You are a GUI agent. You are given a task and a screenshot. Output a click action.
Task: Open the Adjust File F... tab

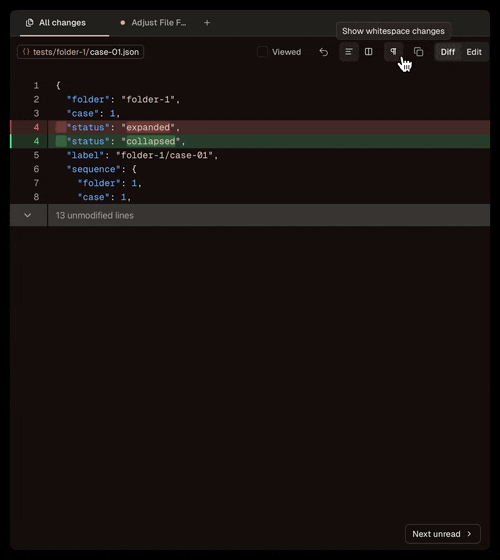click(154, 23)
